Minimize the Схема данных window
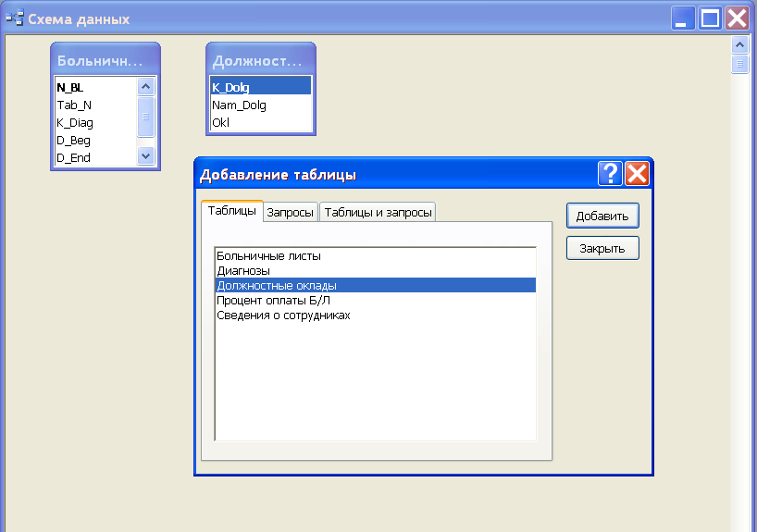757x532 pixels. click(x=683, y=19)
